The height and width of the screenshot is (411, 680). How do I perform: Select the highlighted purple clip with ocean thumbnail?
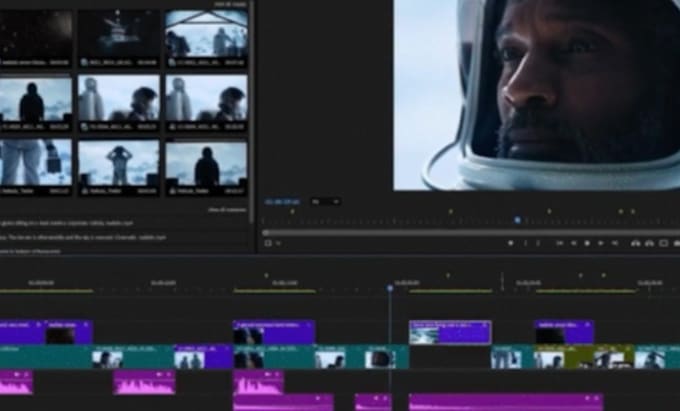point(450,333)
